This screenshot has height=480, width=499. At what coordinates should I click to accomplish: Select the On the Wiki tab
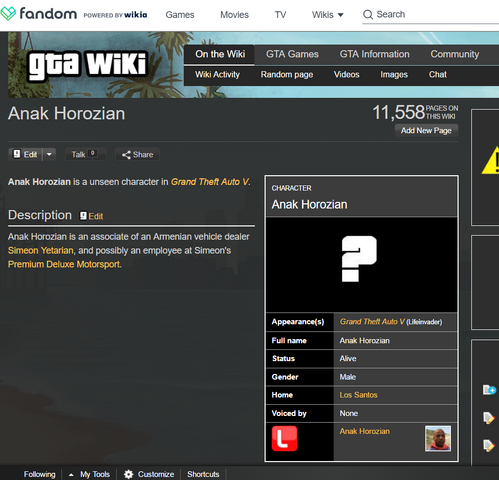point(220,54)
